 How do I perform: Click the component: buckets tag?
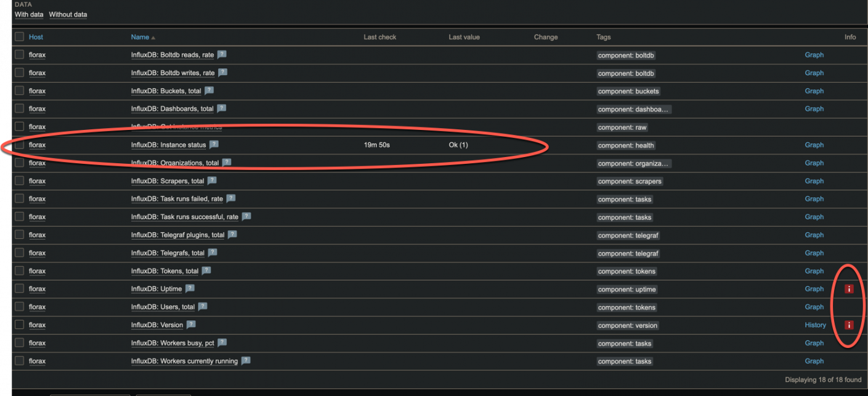[628, 91]
